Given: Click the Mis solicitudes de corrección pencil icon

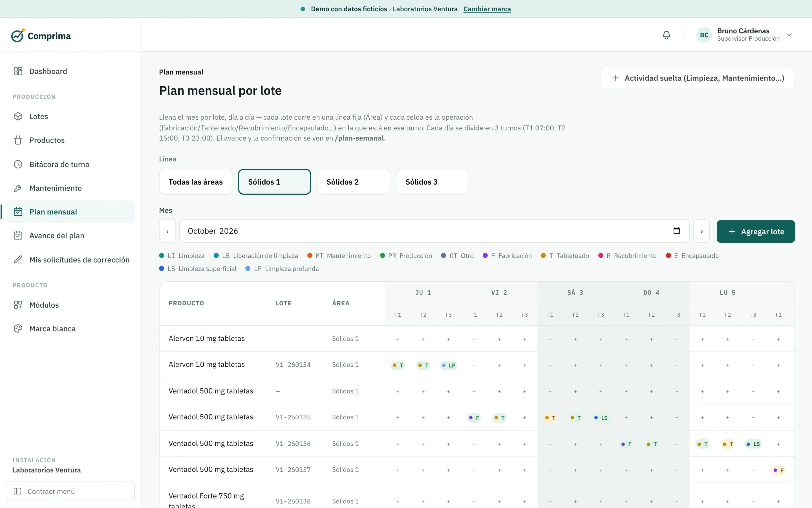Looking at the screenshot, I should point(18,260).
